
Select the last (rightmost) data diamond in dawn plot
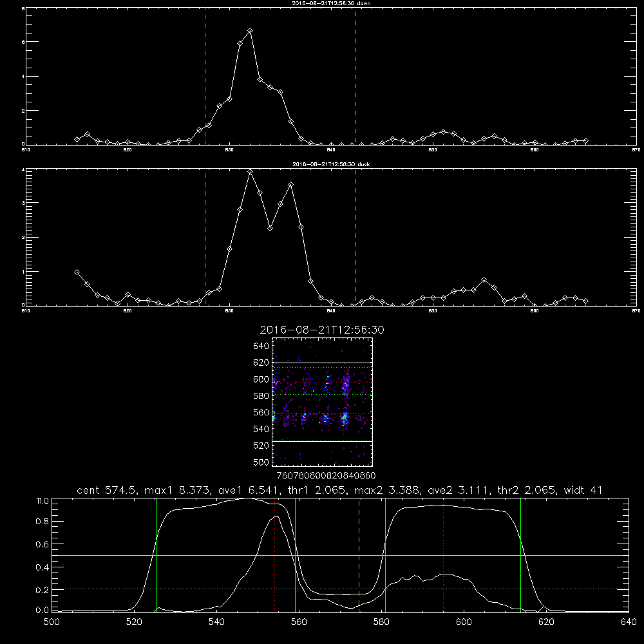[585, 140]
